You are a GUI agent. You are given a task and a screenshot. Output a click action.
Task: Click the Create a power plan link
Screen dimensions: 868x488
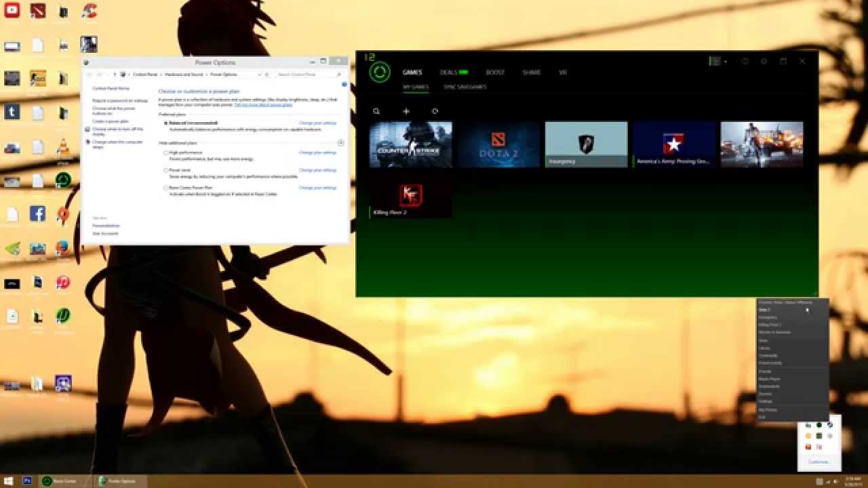point(110,121)
